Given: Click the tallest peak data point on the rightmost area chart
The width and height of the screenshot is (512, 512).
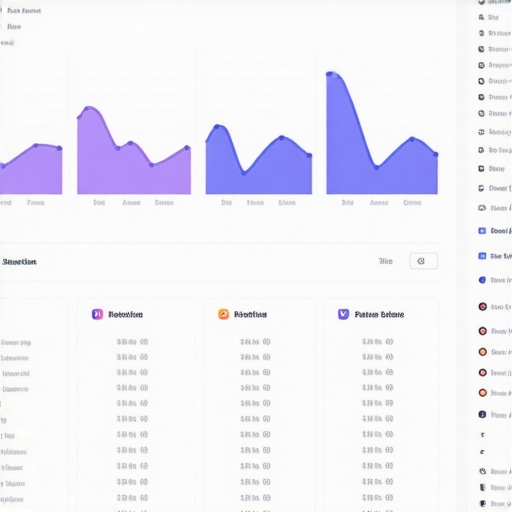Looking at the screenshot, I should 329,74.
